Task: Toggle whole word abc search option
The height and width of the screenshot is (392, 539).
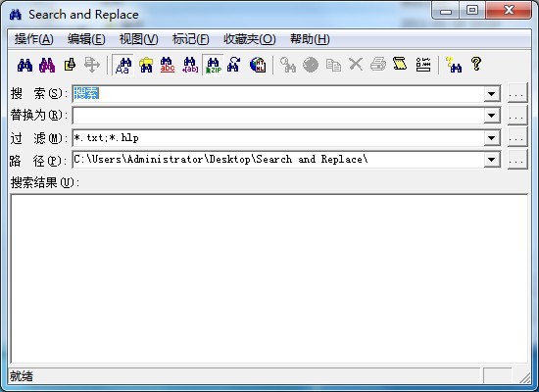Action: (168, 65)
